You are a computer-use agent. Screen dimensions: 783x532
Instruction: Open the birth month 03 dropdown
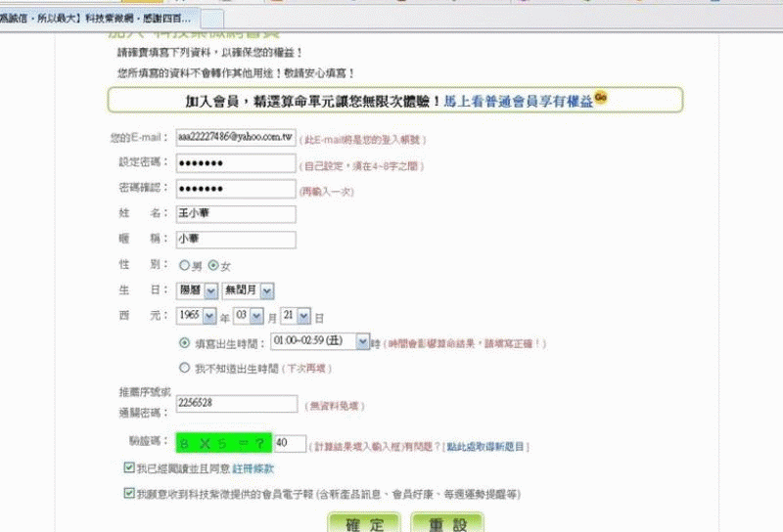tap(250, 316)
